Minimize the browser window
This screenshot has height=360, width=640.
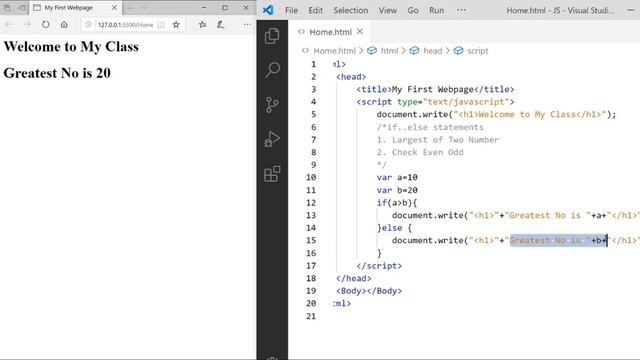[x=204, y=7]
